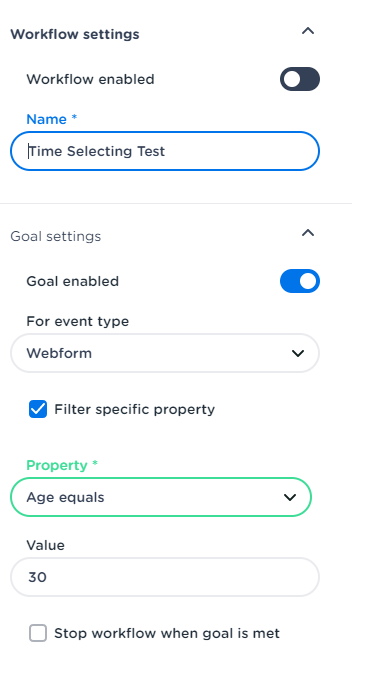Click the Filter specific property label text
369x673 pixels.
point(134,409)
